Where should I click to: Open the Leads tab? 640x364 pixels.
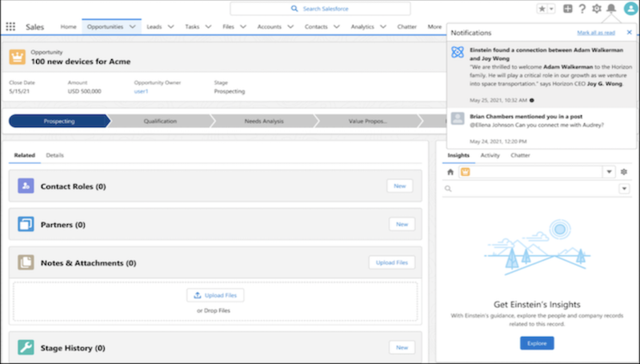coord(154,27)
